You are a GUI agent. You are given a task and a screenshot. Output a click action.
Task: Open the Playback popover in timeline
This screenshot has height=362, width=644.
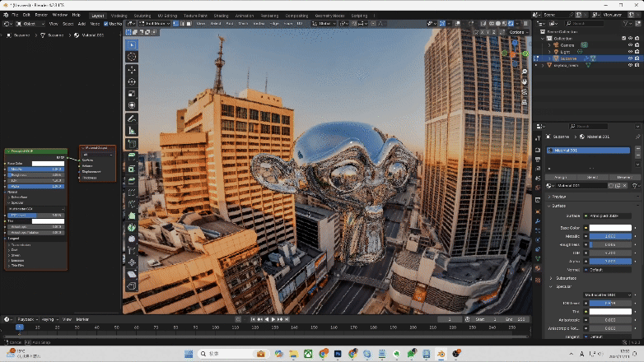[27, 319]
